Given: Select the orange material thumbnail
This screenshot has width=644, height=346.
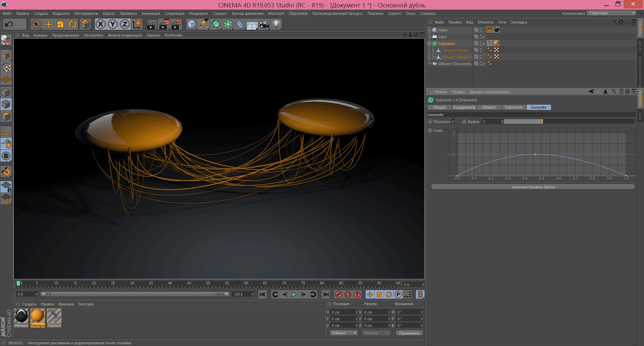Looking at the screenshot, I should point(38,316).
